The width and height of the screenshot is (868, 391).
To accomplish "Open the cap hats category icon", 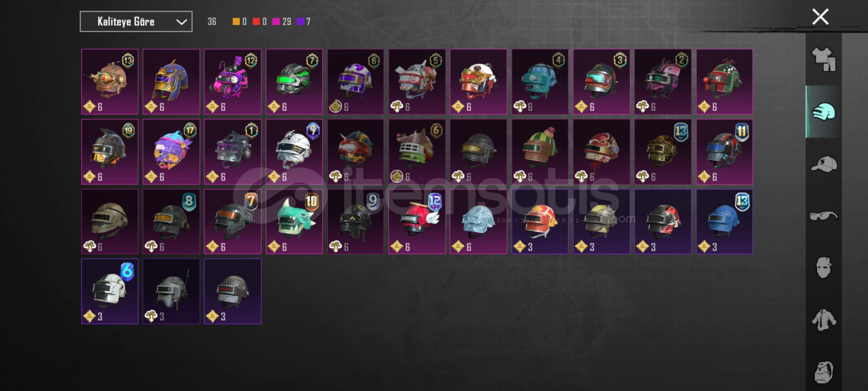I will (824, 164).
